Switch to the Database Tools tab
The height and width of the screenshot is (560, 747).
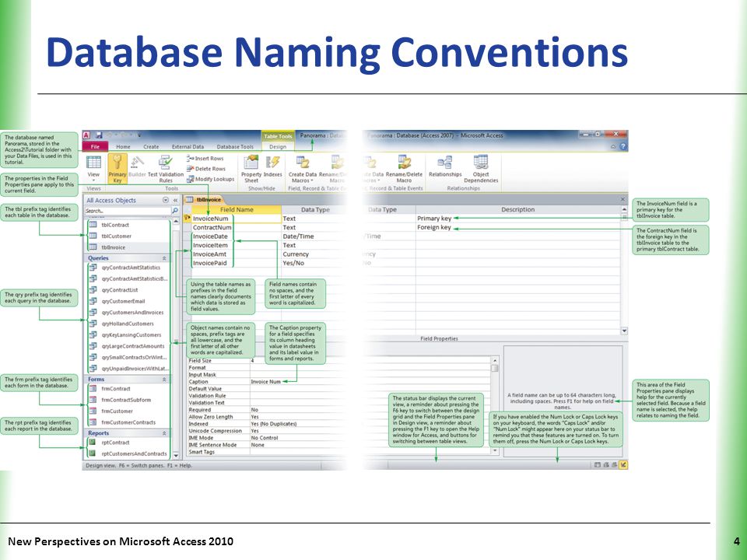click(235, 147)
